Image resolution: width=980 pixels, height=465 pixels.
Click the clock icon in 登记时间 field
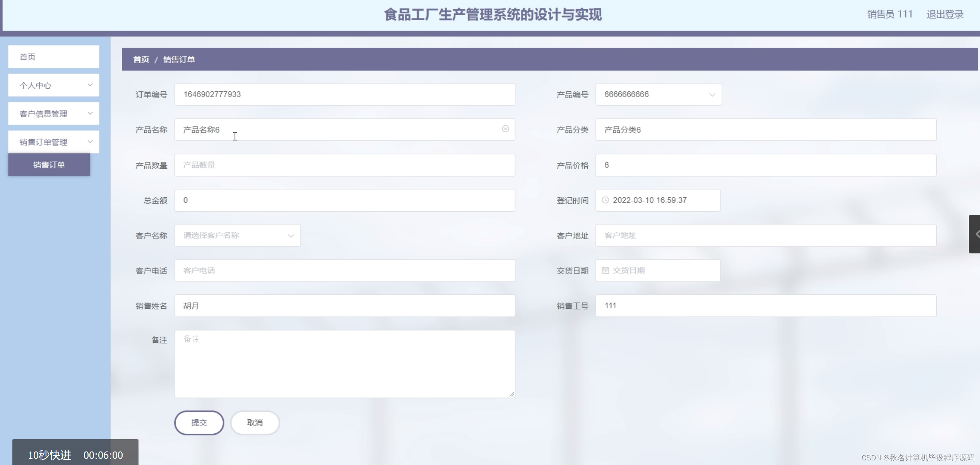tap(605, 200)
